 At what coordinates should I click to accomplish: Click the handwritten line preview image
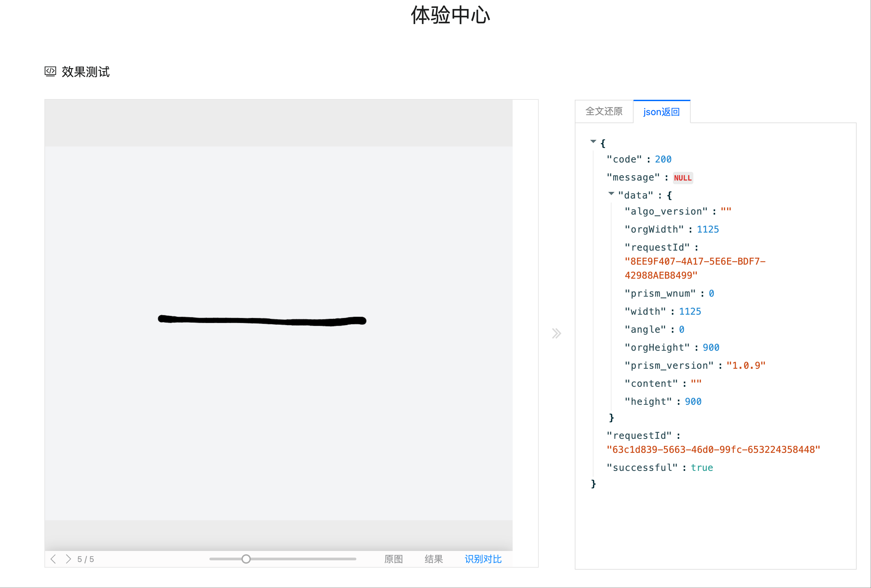[262, 320]
